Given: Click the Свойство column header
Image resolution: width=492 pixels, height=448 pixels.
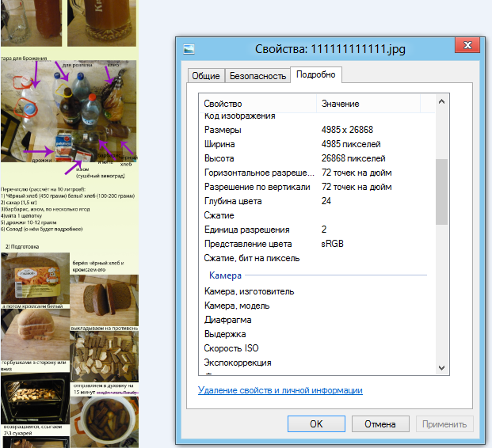Looking at the screenshot, I should point(257,104).
